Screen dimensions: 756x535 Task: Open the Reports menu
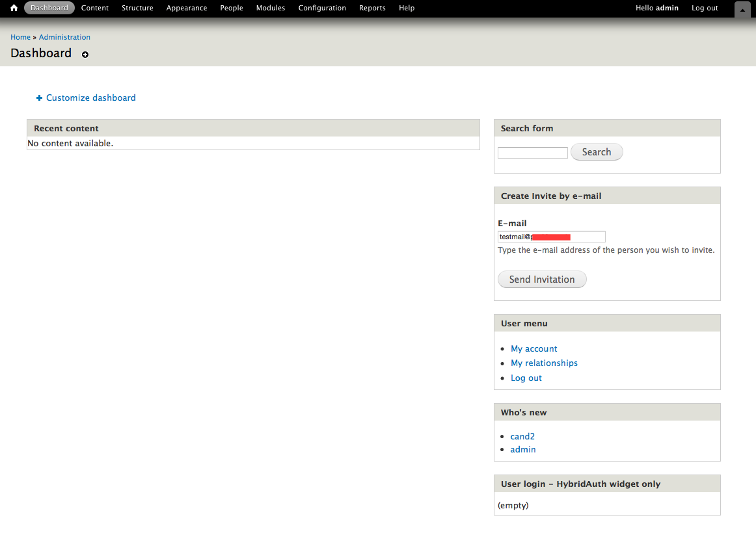pyautogui.click(x=372, y=8)
